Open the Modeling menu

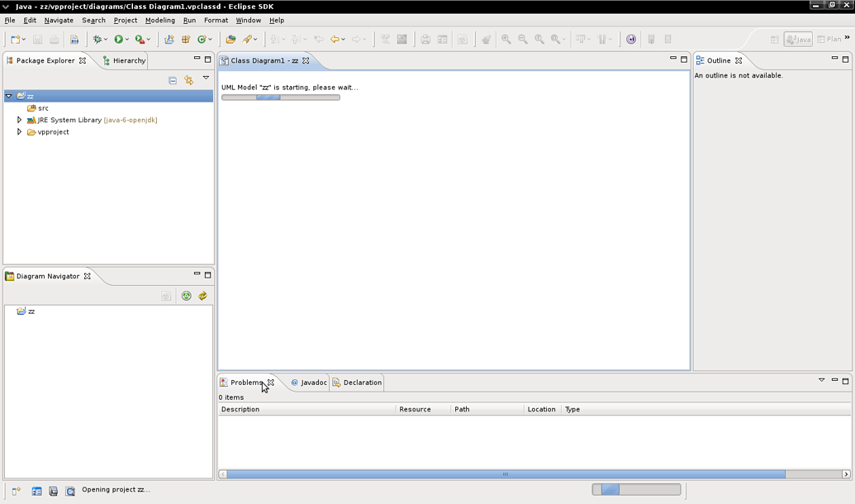159,20
